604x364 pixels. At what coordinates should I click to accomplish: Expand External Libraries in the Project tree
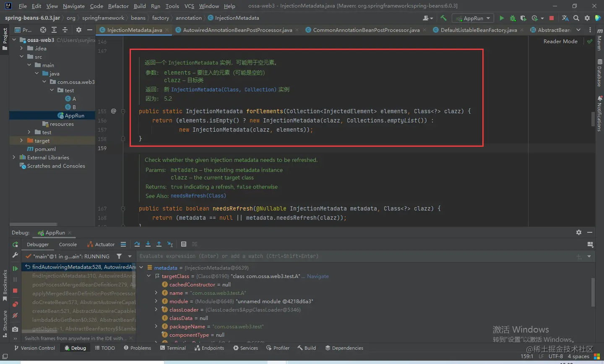click(14, 157)
